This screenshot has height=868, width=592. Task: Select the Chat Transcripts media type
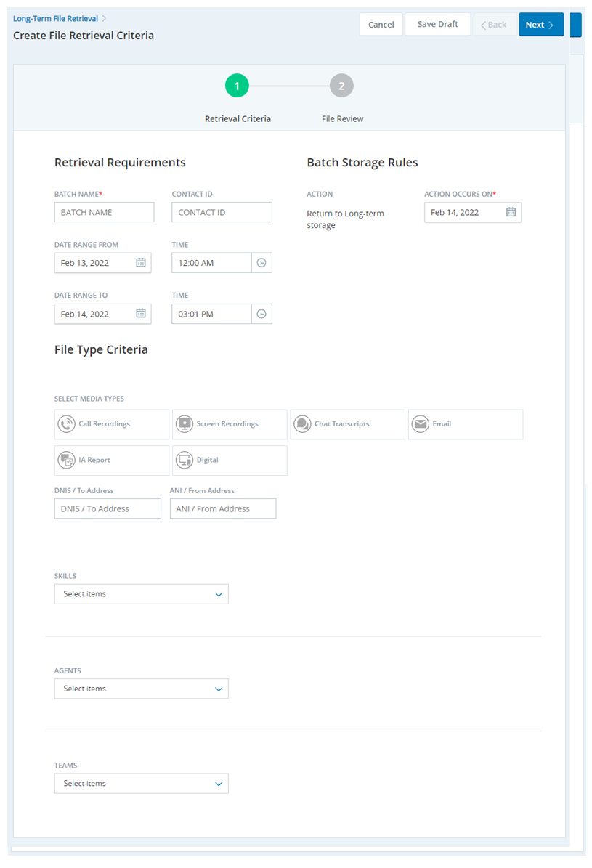tap(347, 424)
